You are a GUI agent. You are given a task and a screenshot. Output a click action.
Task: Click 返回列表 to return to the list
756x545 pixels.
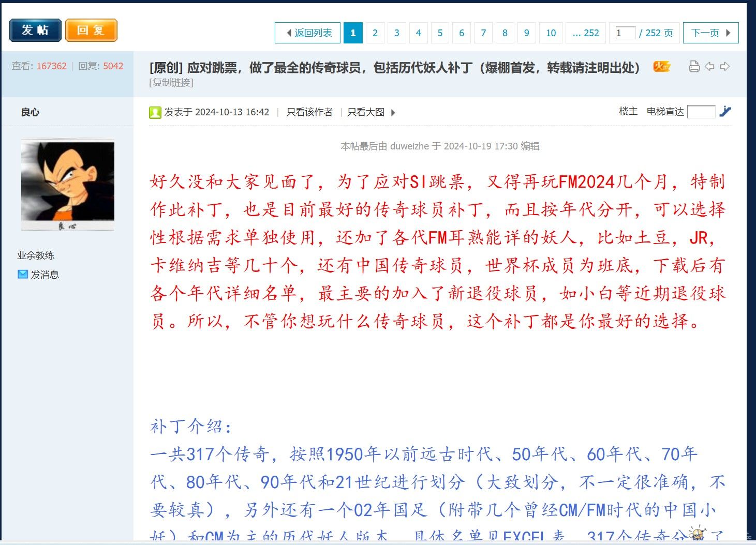308,33
